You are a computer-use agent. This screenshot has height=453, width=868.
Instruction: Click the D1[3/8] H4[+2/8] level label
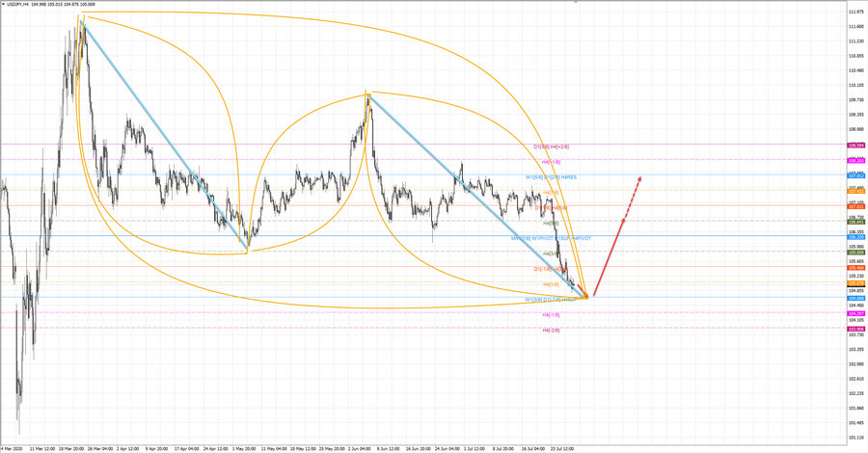[x=551, y=147]
